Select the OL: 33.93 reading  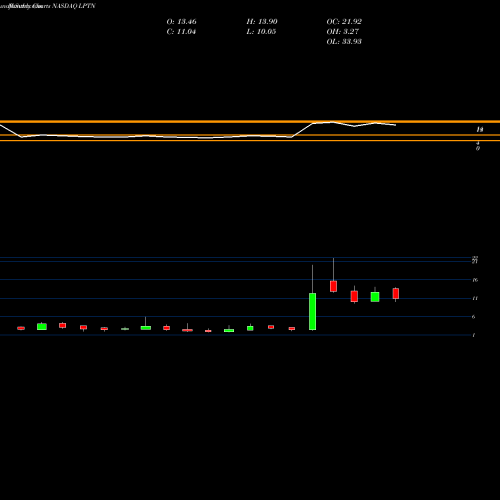point(344,42)
